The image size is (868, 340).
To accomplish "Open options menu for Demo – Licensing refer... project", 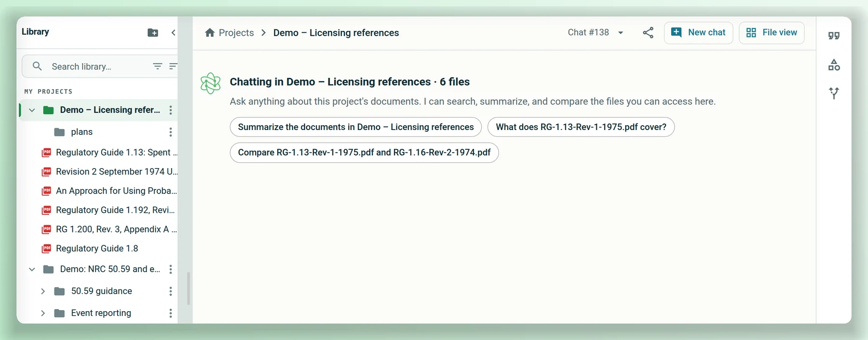I will tap(170, 110).
